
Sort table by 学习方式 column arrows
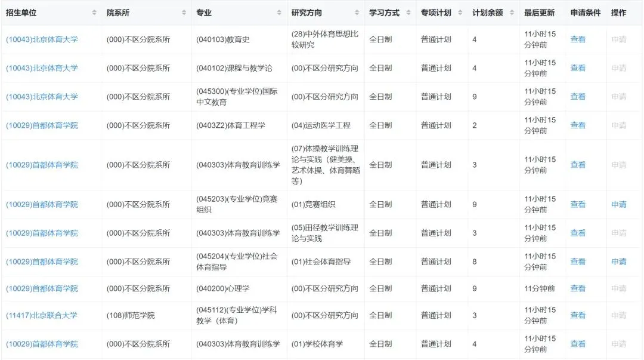pos(408,13)
